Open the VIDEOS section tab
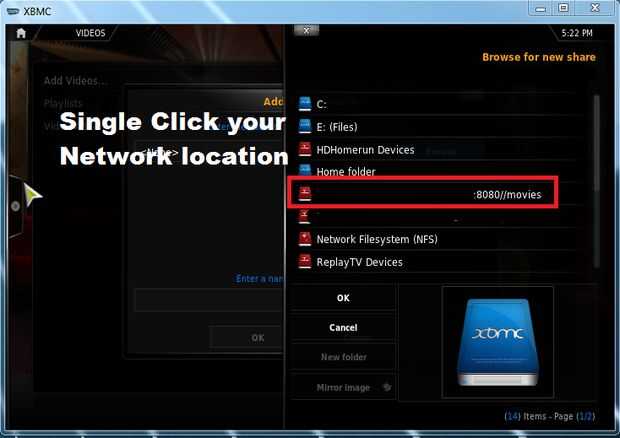 91,33
